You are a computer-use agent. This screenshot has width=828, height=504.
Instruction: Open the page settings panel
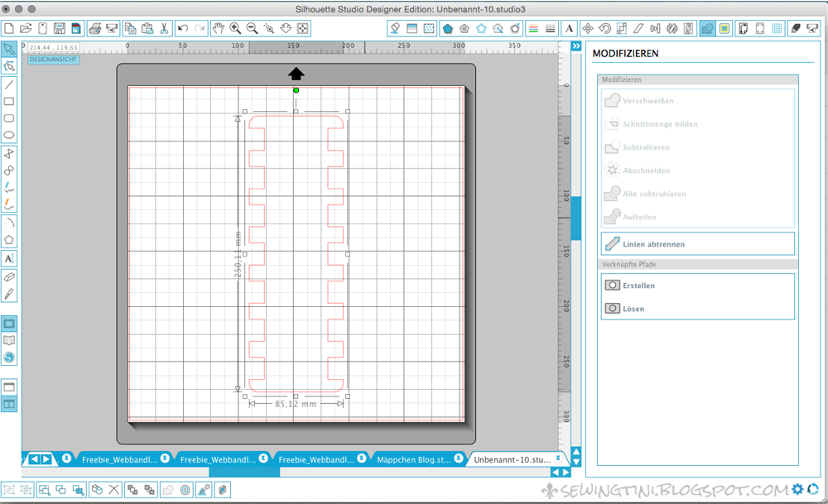point(743,28)
